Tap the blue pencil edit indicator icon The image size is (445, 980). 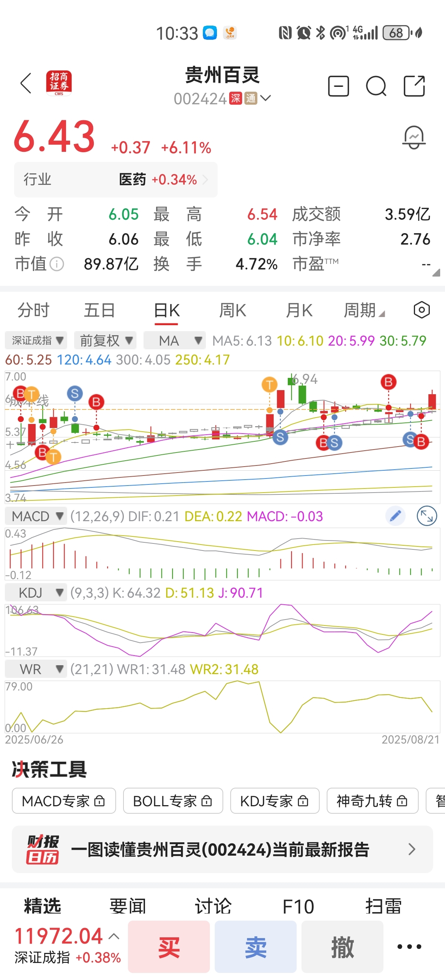click(395, 516)
